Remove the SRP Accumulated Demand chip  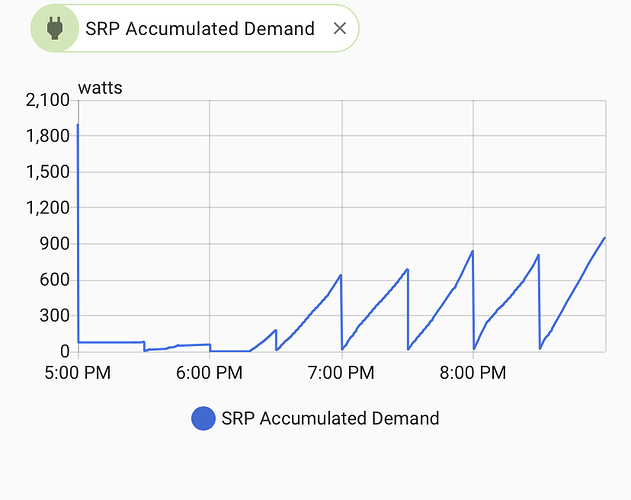click(340, 29)
